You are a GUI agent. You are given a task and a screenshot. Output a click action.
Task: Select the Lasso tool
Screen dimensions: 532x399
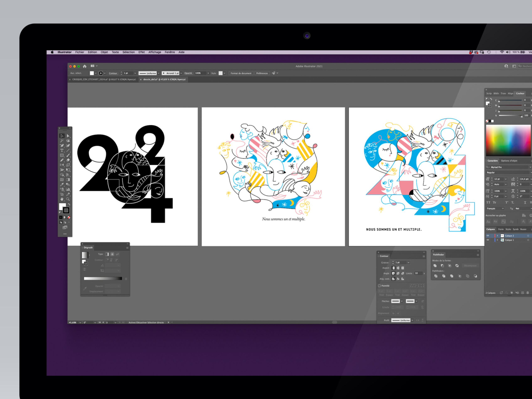(x=68, y=141)
